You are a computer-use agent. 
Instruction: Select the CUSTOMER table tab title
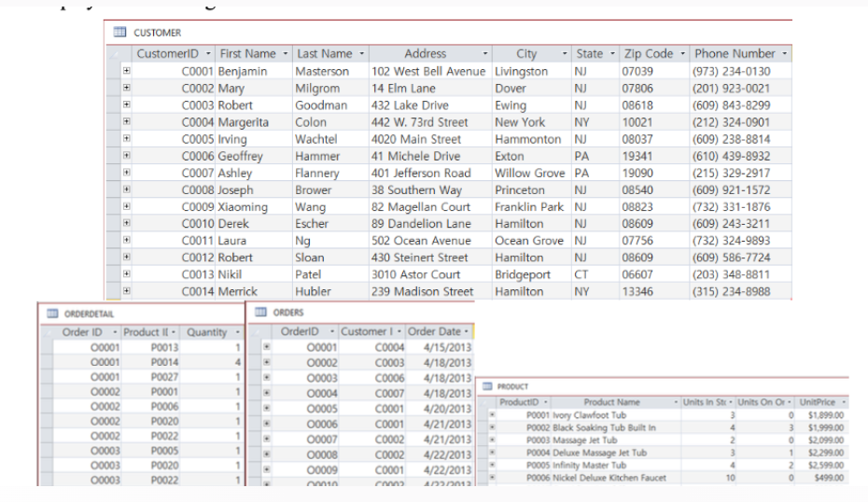(x=157, y=33)
